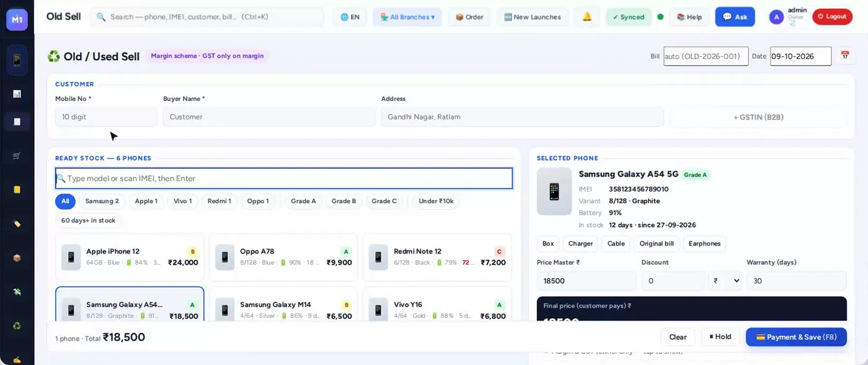Open the yellow ledger sidebar icon
Screen dimensions: 868x365
tap(17, 190)
